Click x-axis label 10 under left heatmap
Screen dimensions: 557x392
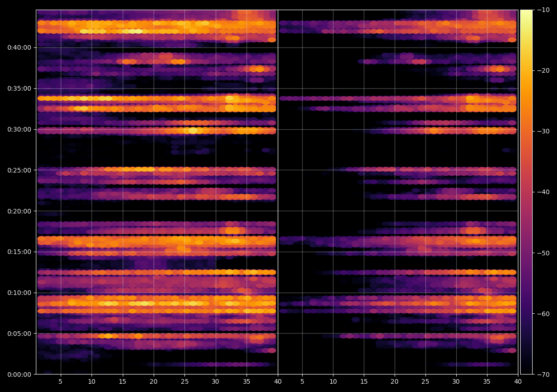pyautogui.click(x=92, y=381)
